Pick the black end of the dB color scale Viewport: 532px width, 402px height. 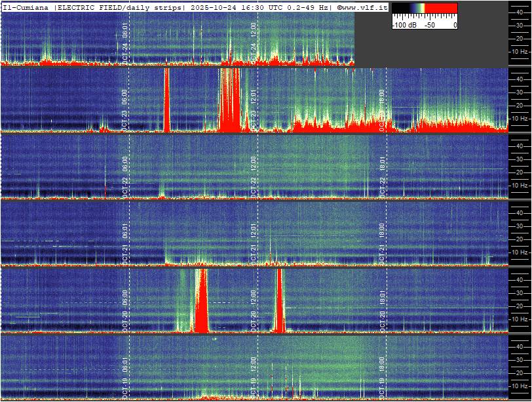(397, 9)
